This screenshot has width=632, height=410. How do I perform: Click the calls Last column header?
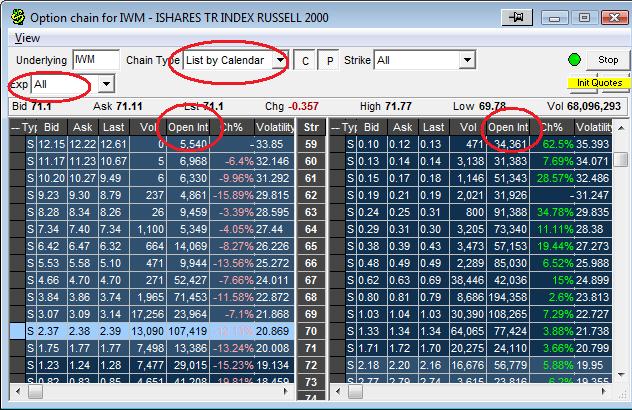click(x=114, y=127)
